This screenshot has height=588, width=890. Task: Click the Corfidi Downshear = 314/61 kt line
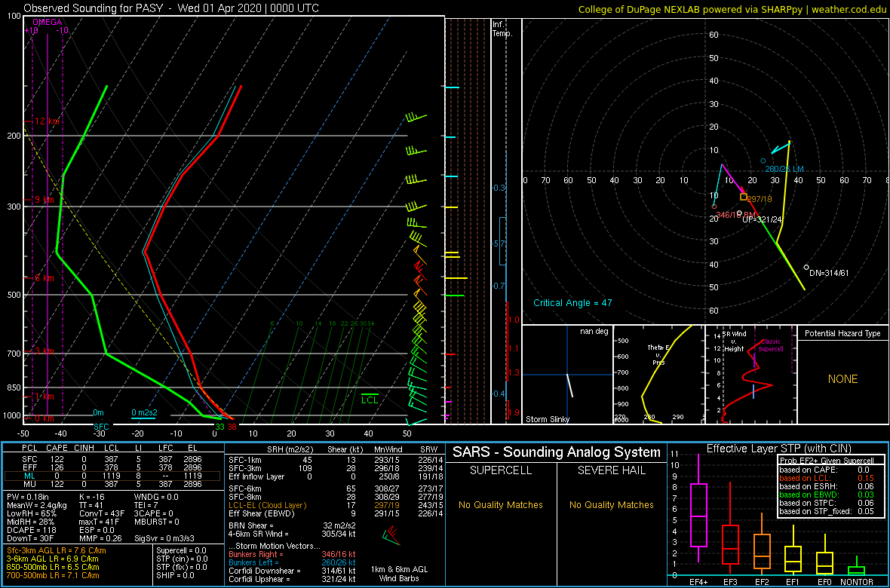pyautogui.click(x=293, y=571)
